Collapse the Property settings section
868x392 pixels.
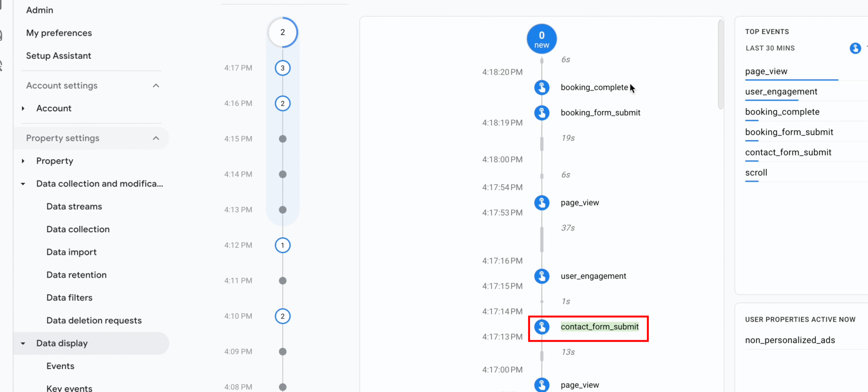[x=156, y=138]
